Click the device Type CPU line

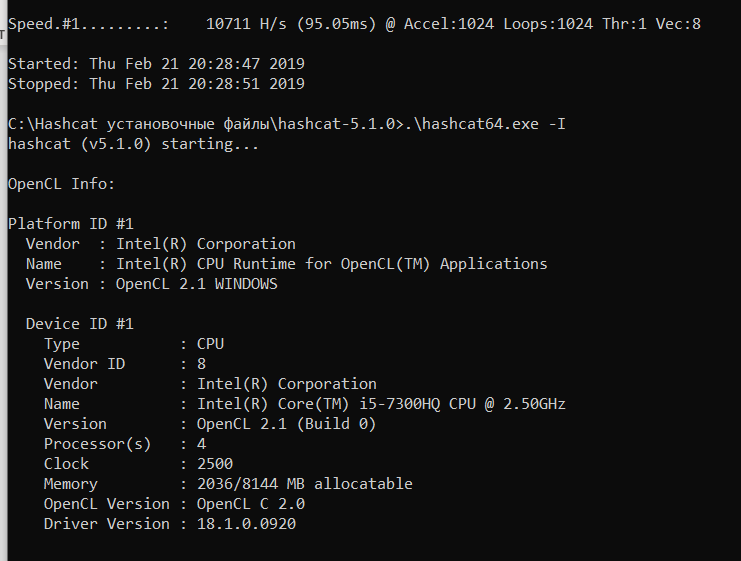pos(134,344)
